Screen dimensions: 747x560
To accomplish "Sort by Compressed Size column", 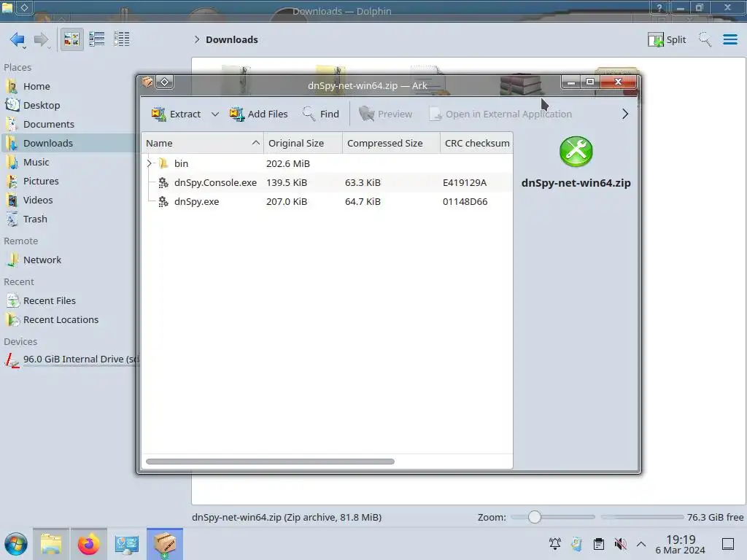I will [391, 144].
